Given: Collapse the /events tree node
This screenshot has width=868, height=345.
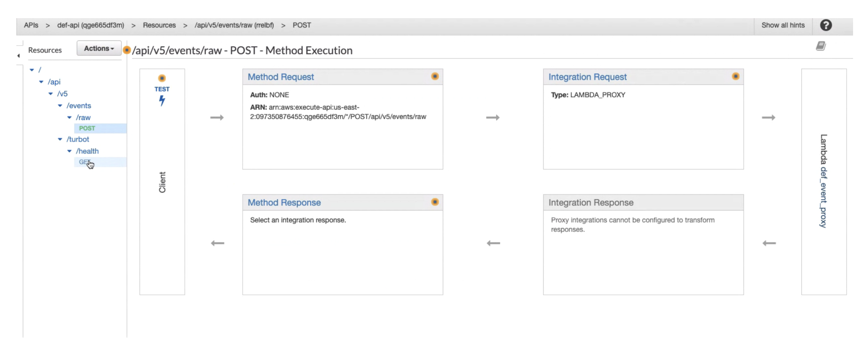Looking at the screenshot, I should point(60,105).
